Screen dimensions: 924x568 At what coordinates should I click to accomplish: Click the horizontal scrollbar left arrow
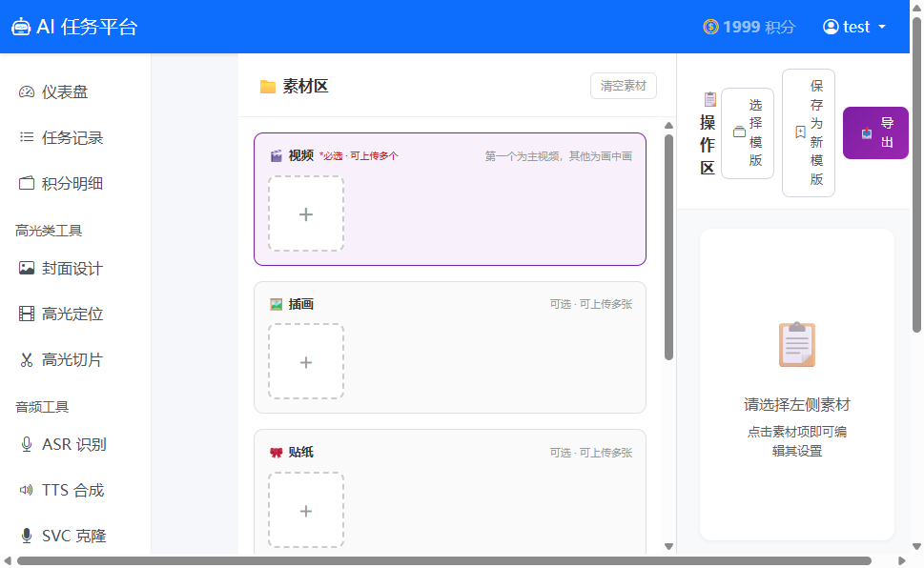7,561
